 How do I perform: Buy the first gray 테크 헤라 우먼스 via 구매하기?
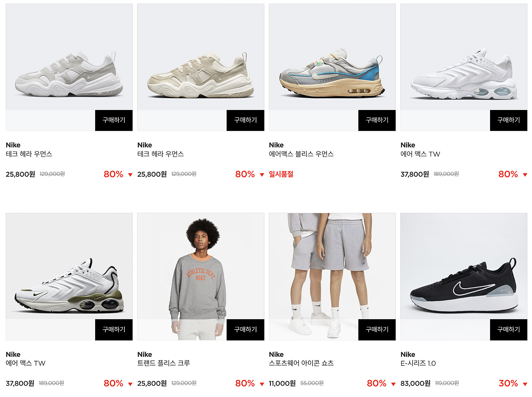point(114,120)
